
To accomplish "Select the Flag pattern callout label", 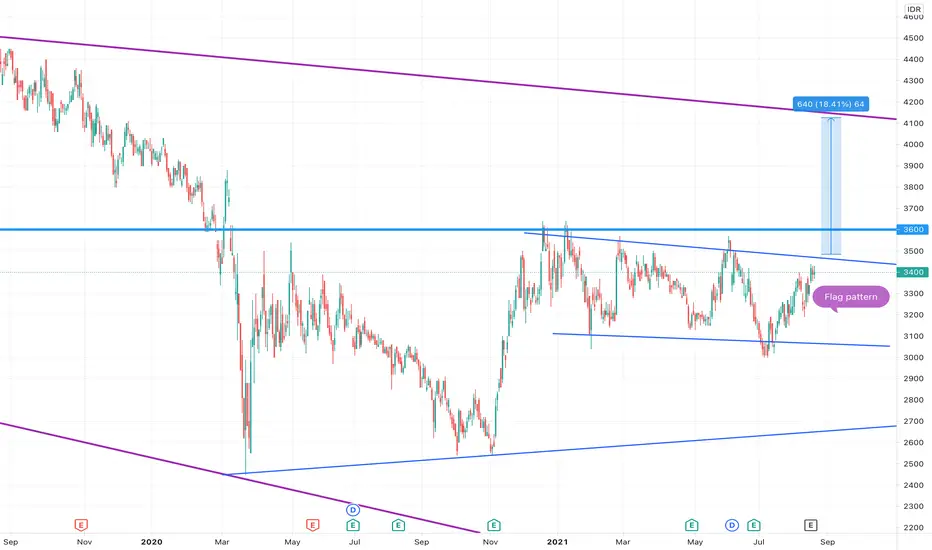I will (x=851, y=297).
